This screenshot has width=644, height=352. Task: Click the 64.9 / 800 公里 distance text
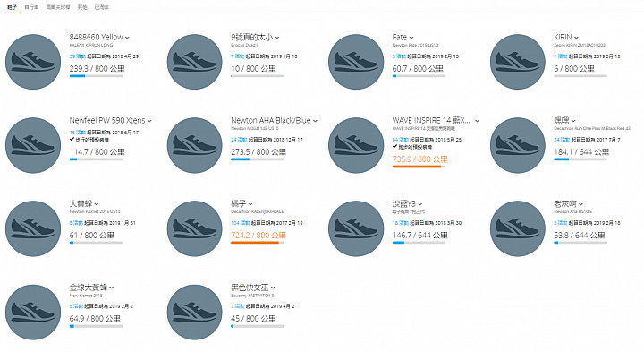pos(95,319)
